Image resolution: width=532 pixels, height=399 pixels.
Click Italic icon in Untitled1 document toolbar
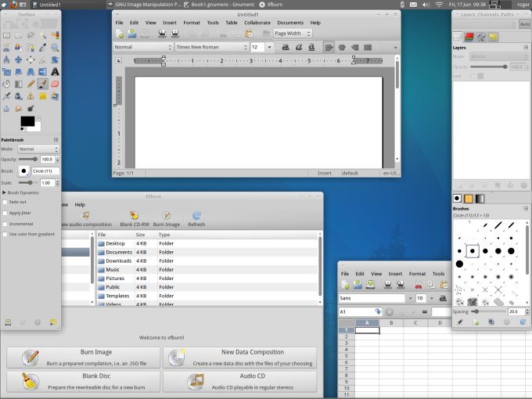(x=299, y=47)
